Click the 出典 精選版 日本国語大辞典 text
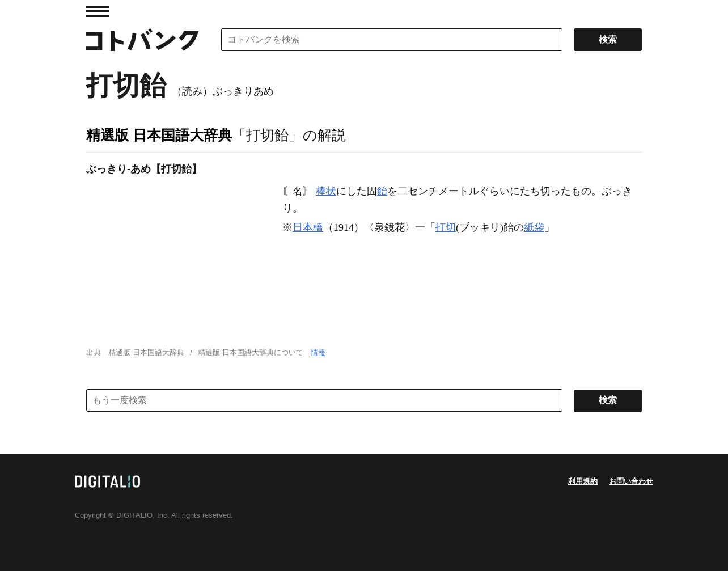Image resolution: width=728 pixels, height=571 pixels. (135, 353)
